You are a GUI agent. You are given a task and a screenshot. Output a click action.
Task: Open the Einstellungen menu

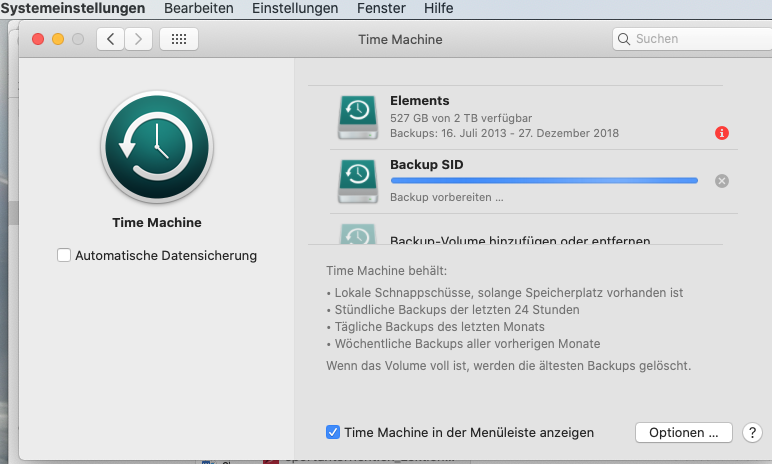(x=295, y=8)
